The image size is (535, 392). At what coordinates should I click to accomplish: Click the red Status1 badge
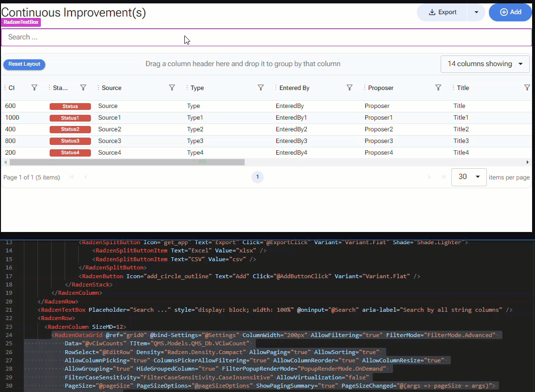pos(71,118)
